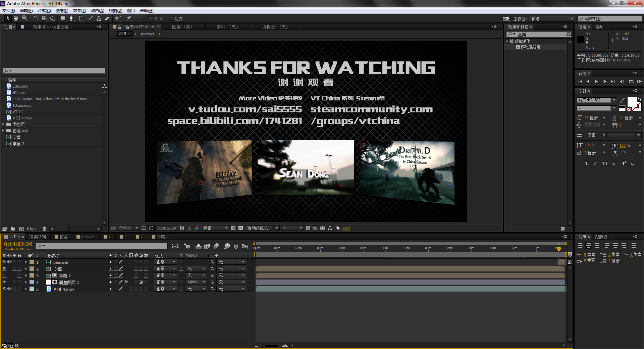Select the Selection arrow tool
The image size is (644, 349).
(8, 18)
